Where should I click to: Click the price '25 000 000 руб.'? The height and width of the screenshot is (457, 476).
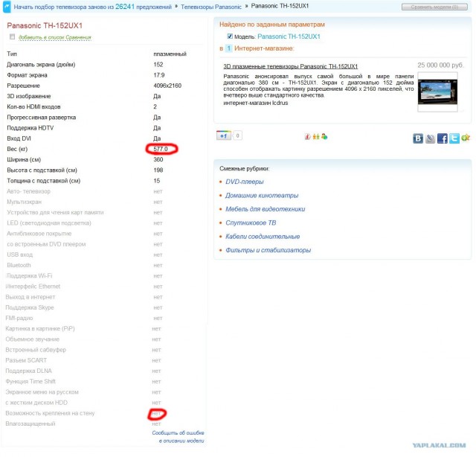pos(440,65)
